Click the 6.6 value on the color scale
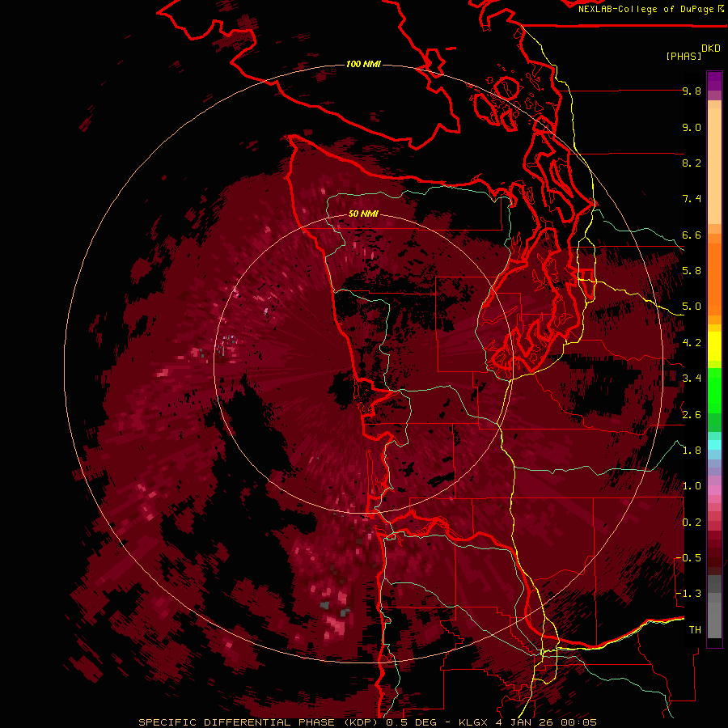Image resolution: width=728 pixels, height=728 pixels. (692, 235)
